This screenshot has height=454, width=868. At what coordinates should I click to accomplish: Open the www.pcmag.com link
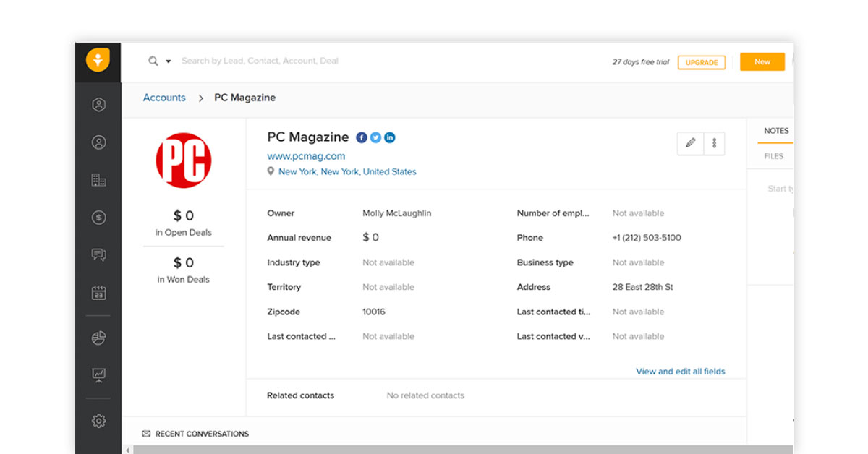(x=306, y=156)
